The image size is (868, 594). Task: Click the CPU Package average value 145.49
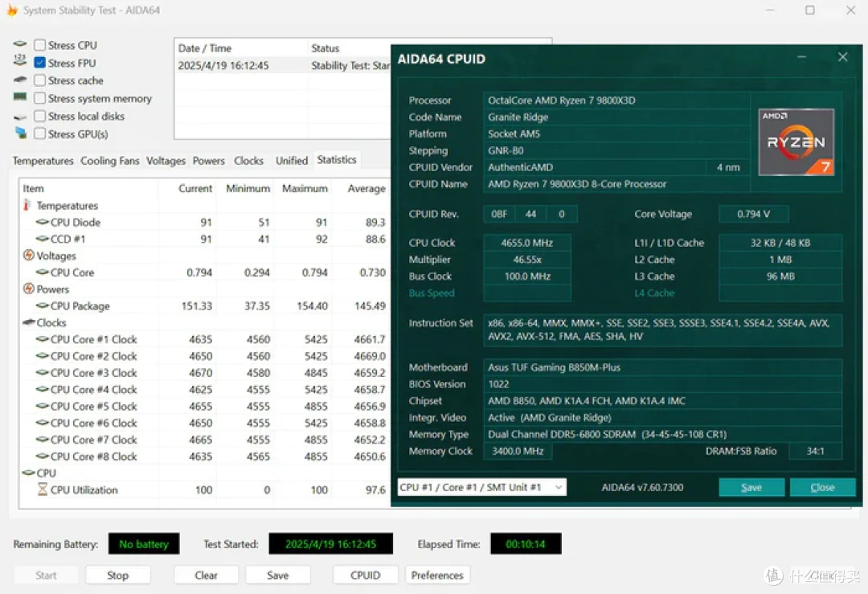(370, 305)
